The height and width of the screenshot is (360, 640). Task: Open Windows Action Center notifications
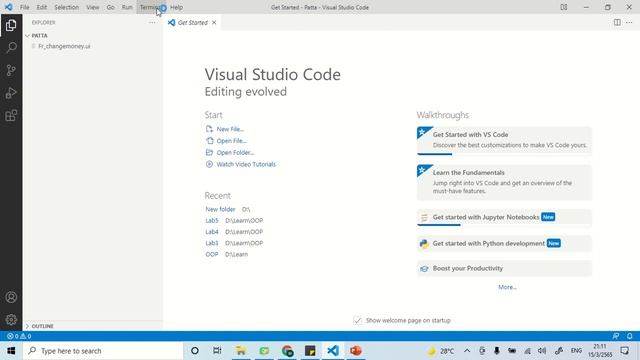[x=624, y=351]
